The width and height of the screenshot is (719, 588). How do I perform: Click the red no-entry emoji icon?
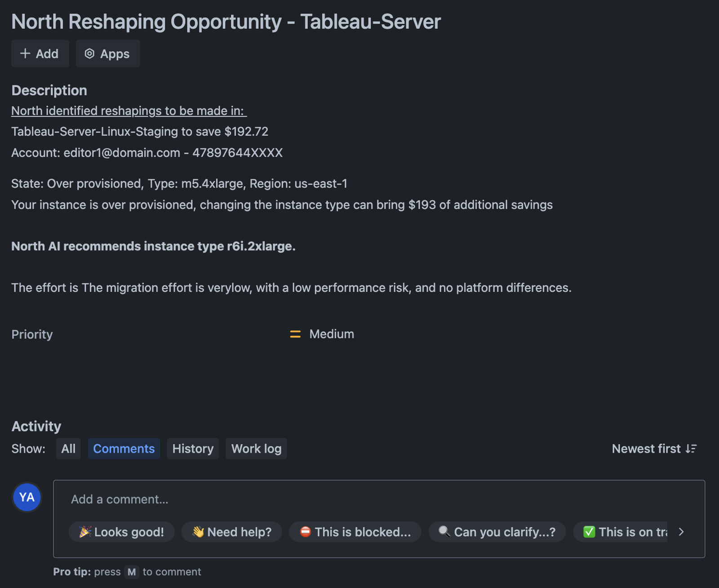tap(306, 532)
